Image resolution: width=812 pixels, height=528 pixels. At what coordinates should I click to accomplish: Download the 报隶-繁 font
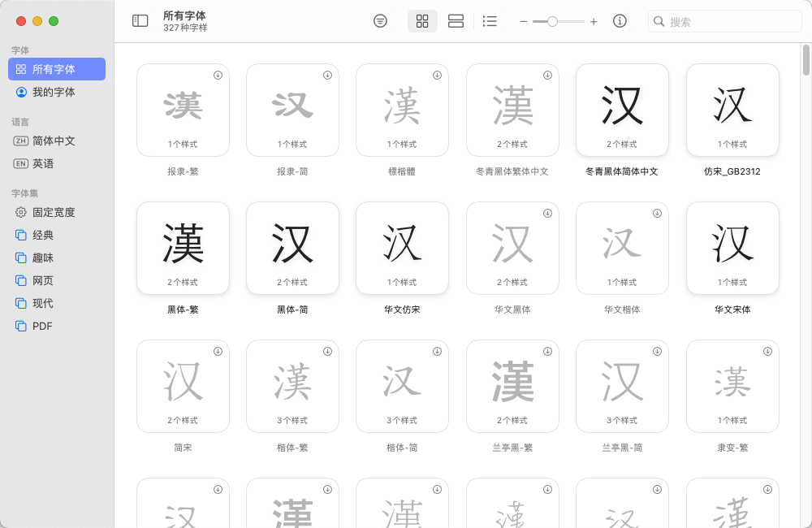218,75
